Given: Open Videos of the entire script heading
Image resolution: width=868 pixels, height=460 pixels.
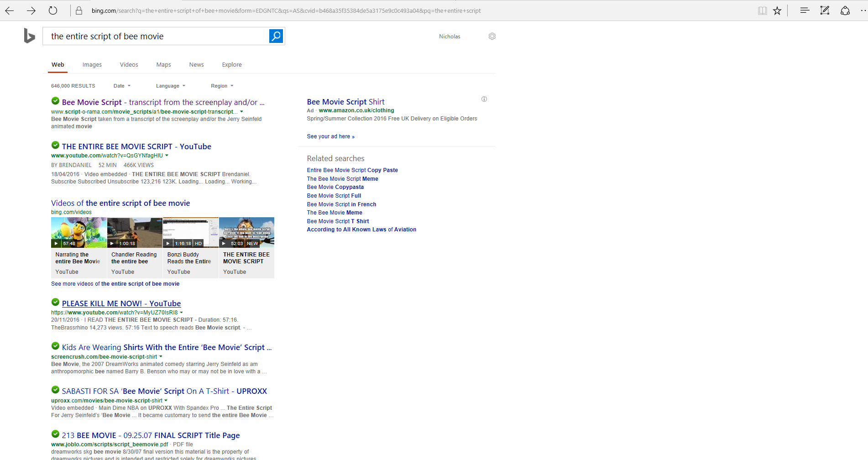Looking at the screenshot, I should tap(120, 203).
